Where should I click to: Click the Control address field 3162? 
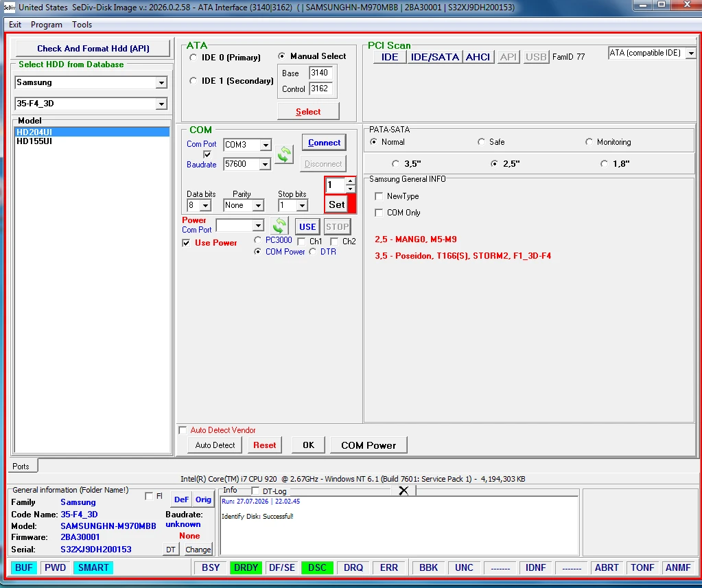pyautogui.click(x=320, y=89)
